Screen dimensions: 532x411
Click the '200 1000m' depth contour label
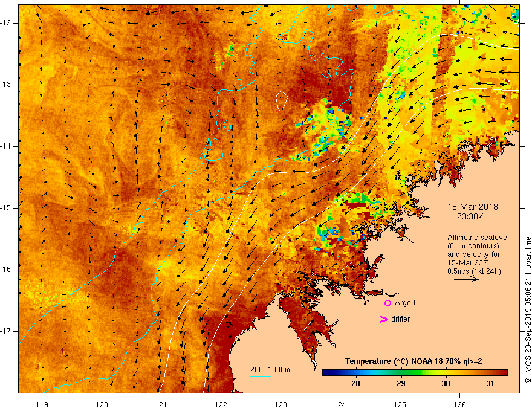pos(270,370)
